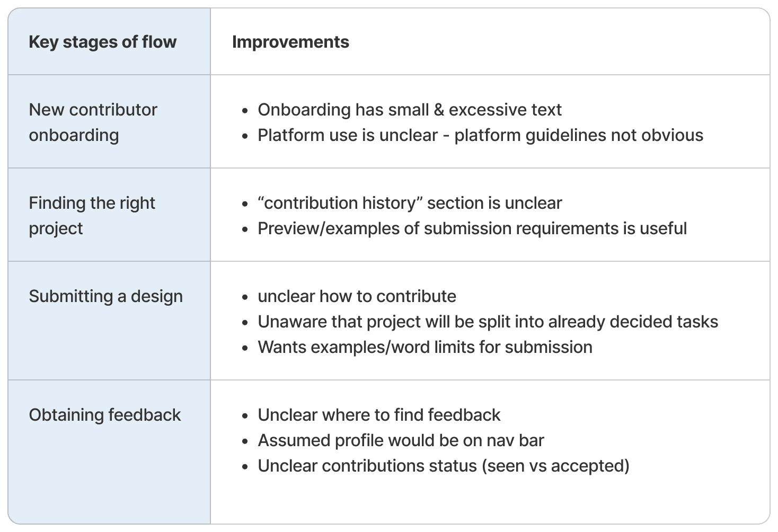This screenshot has width=778, height=532.
Task: Click the bullet point before 'Onboarding has small'
Action: click(244, 111)
